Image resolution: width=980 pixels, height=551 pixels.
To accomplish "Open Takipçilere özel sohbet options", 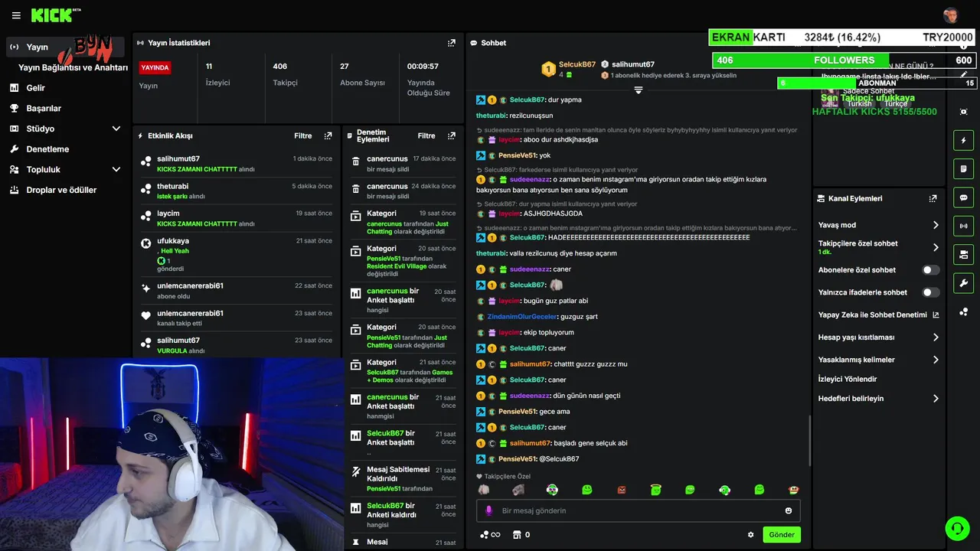I will click(878, 247).
